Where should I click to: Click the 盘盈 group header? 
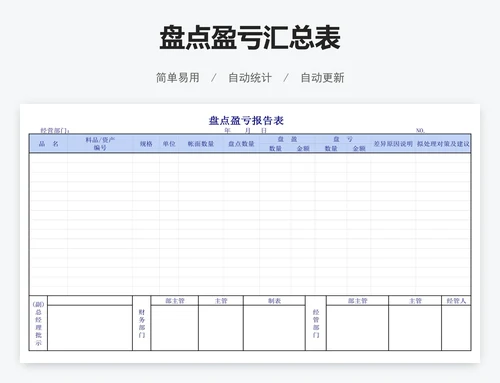coord(287,139)
